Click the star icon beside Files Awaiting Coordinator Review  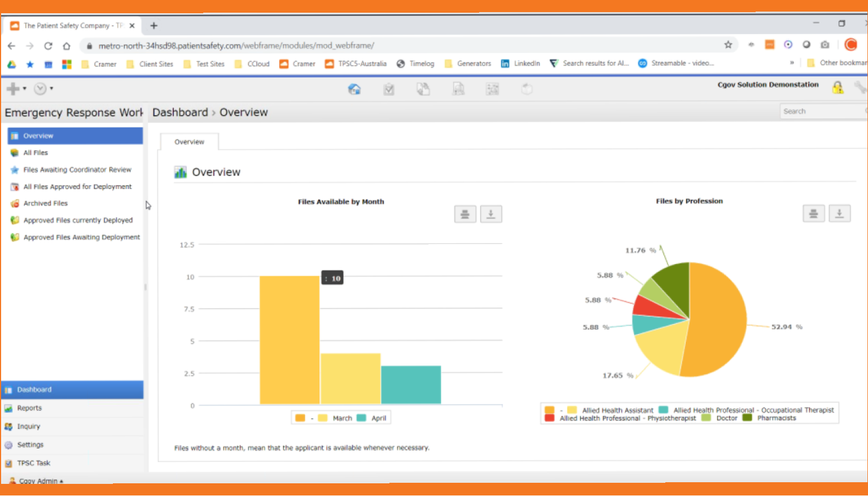15,170
